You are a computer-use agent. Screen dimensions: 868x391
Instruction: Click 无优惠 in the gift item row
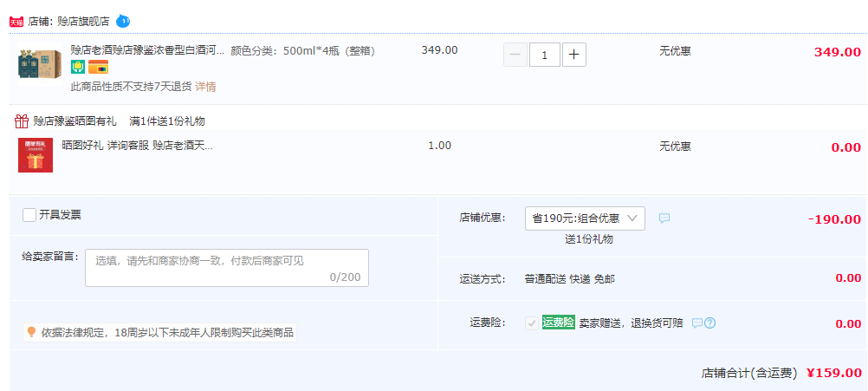click(x=675, y=147)
